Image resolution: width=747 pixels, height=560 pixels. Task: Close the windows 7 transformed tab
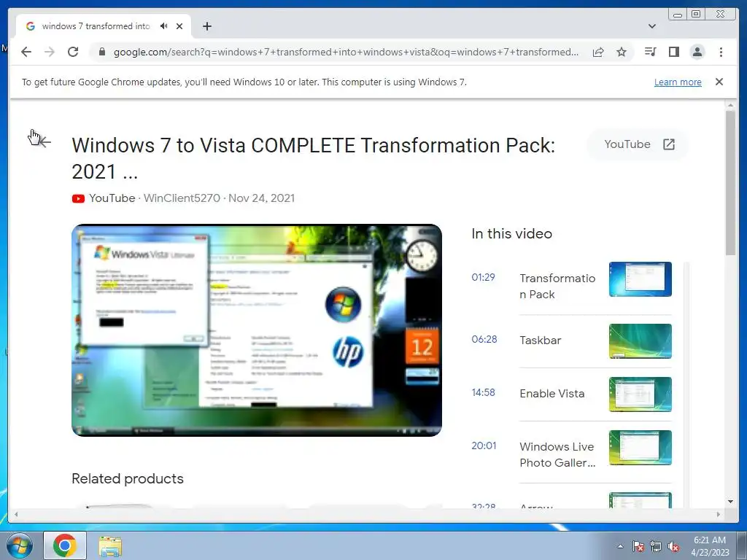tap(179, 26)
